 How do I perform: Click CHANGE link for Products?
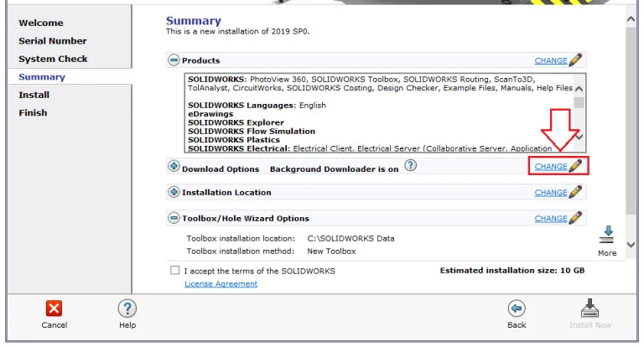[x=551, y=61]
